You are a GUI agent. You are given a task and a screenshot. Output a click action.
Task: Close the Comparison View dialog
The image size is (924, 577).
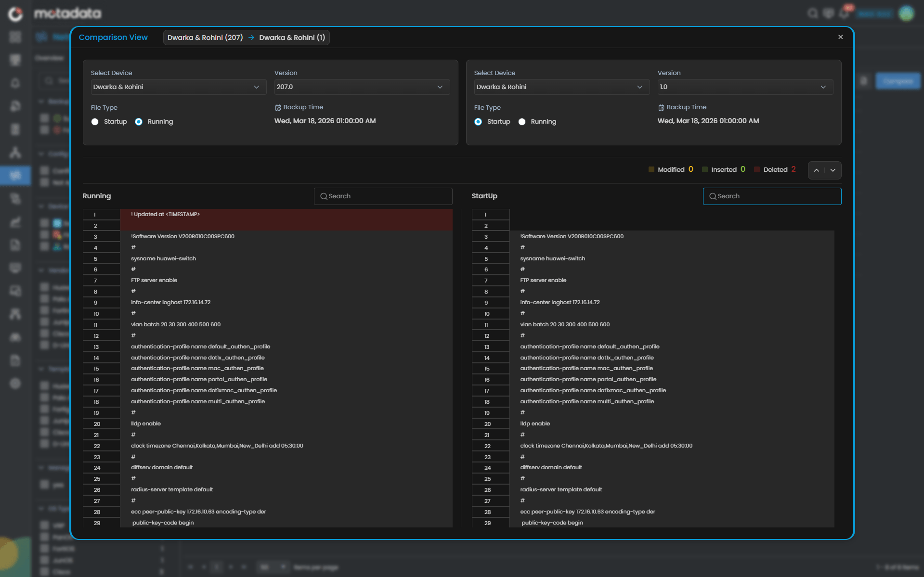pos(840,37)
